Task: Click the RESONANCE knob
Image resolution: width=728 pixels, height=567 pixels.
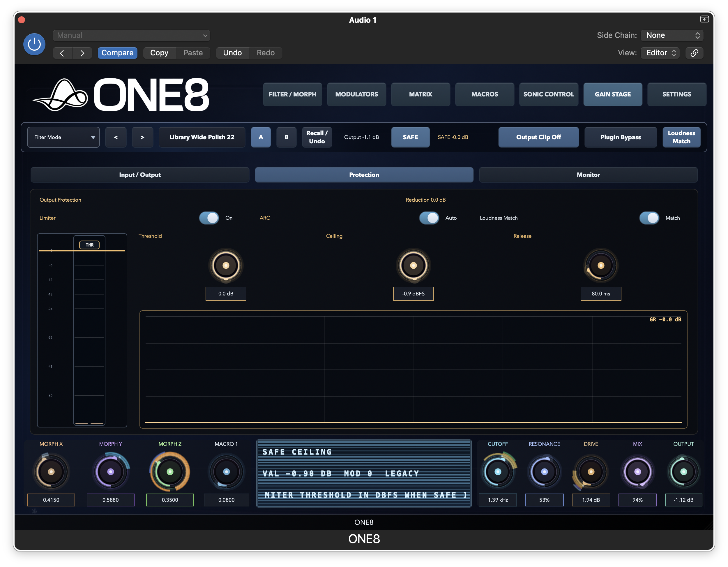Action: coord(544,472)
